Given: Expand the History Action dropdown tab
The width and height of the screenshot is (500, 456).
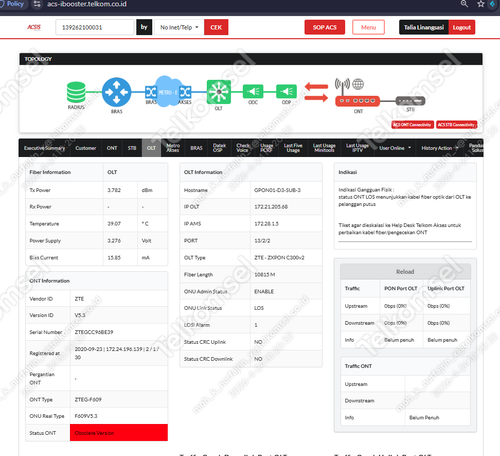Looking at the screenshot, I should 440,148.
